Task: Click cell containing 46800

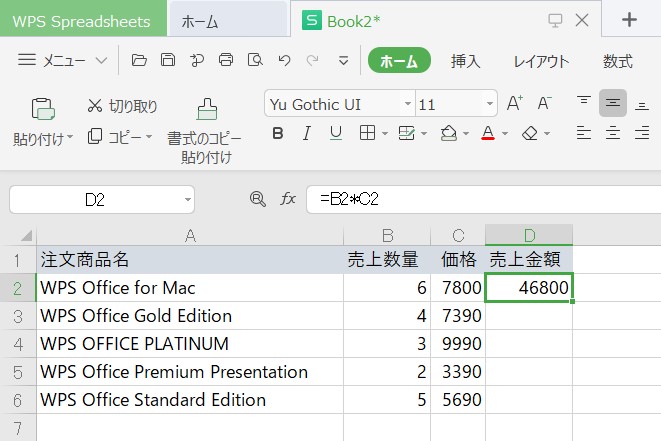Action: pos(529,288)
